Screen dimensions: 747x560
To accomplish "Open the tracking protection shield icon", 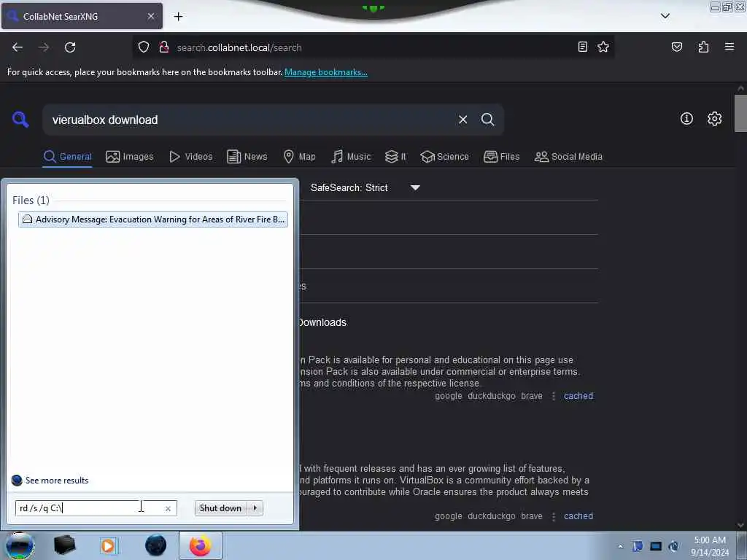I will click(144, 47).
